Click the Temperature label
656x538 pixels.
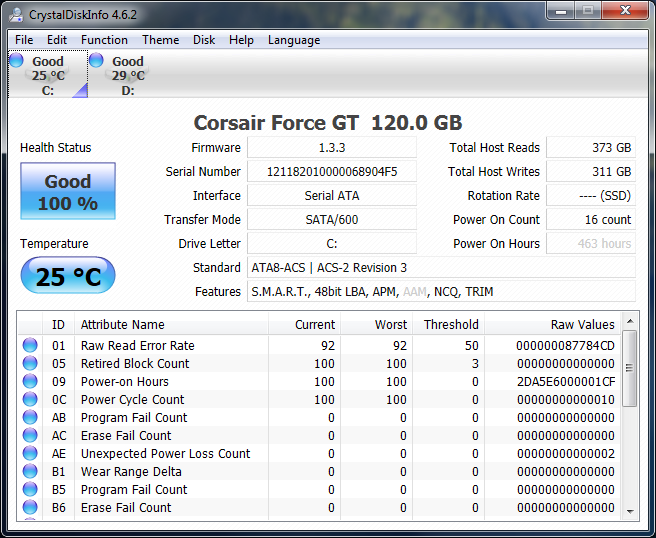[x=54, y=243]
